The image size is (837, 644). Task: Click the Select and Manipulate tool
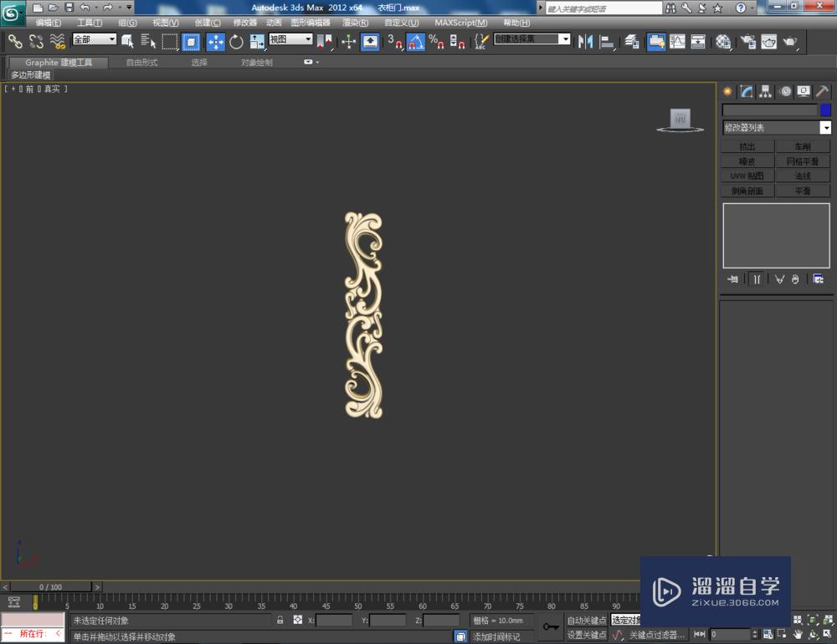[348, 42]
